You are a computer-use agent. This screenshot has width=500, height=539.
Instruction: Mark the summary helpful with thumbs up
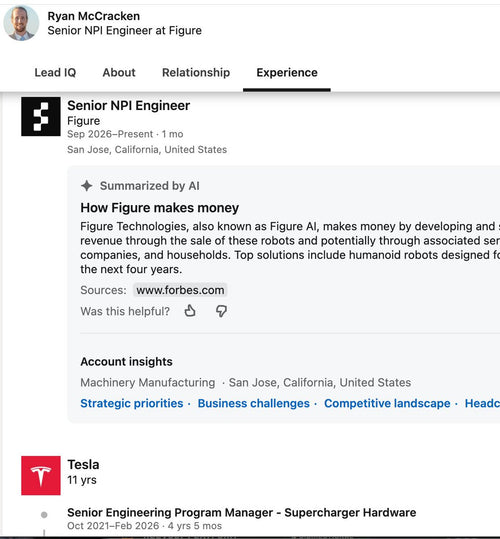[190, 311]
